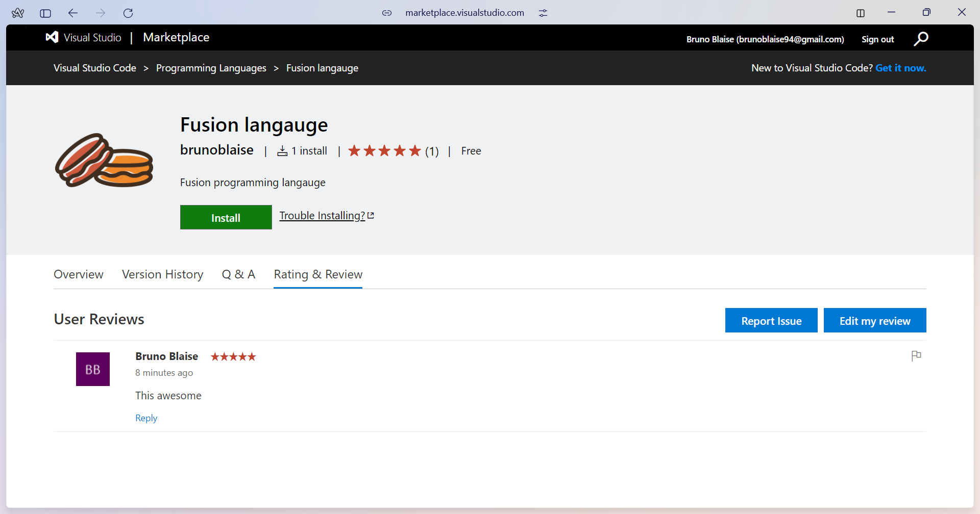
Task: Click the 'This awesome' review text
Action: [168, 396]
